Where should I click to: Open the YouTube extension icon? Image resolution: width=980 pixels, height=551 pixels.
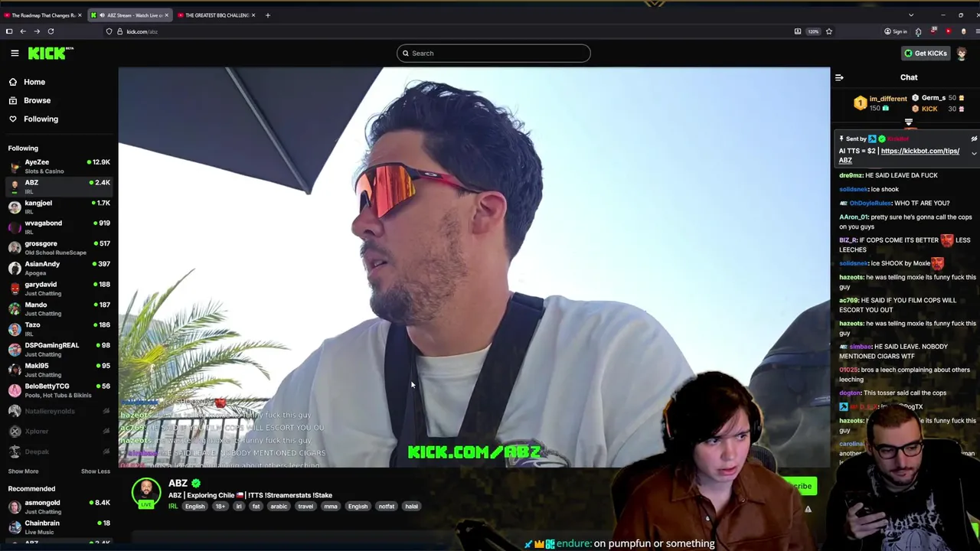[x=948, y=31]
